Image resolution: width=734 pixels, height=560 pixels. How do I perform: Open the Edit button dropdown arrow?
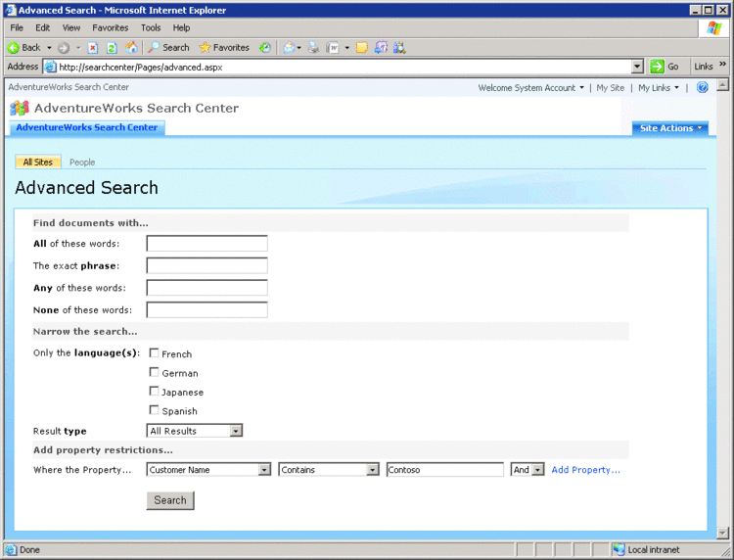click(346, 48)
